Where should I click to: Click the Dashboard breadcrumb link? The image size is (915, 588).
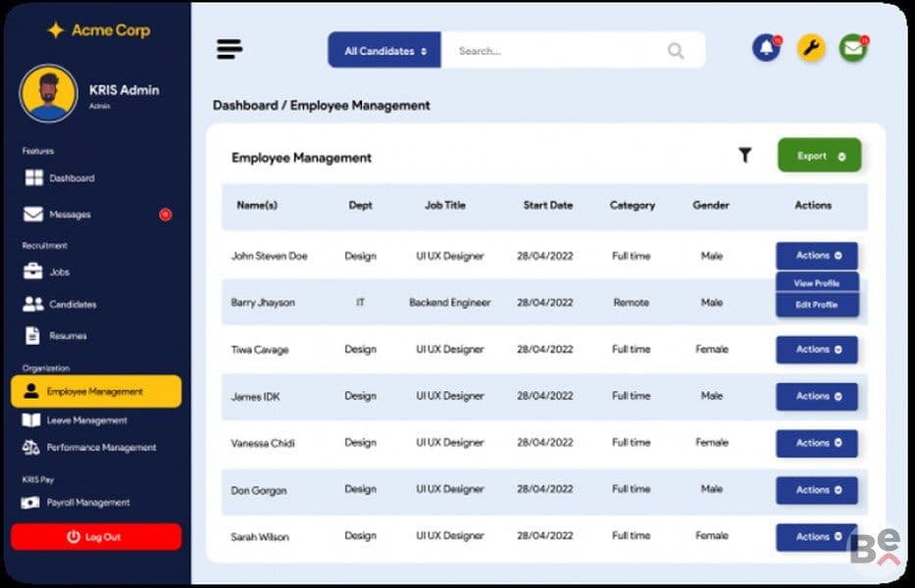(245, 106)
